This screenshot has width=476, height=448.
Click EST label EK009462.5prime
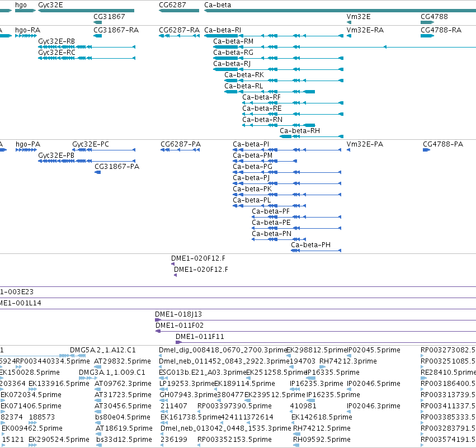[32, 428]
